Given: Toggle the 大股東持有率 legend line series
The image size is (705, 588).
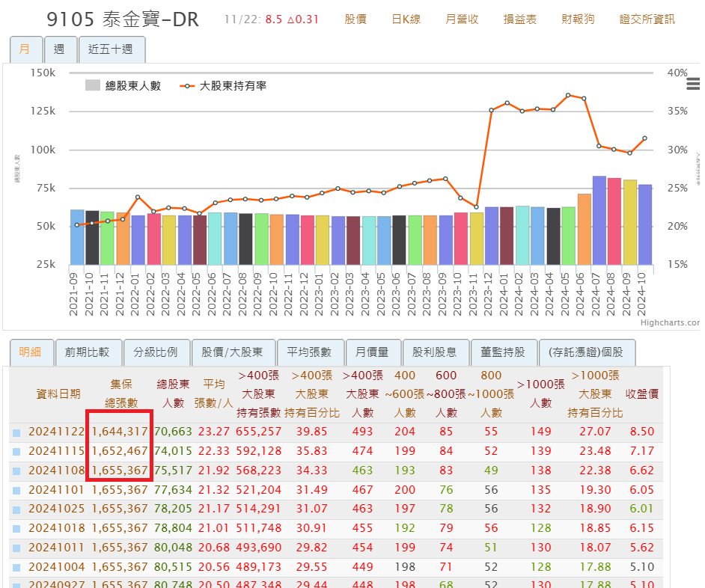Looking at the screenshot, I should pos(223,86).
